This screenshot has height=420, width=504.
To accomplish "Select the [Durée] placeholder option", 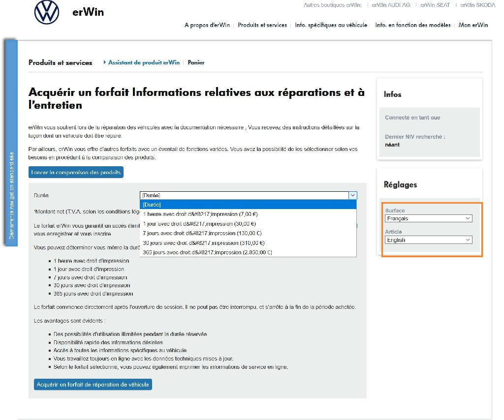I will coord(248,205).
